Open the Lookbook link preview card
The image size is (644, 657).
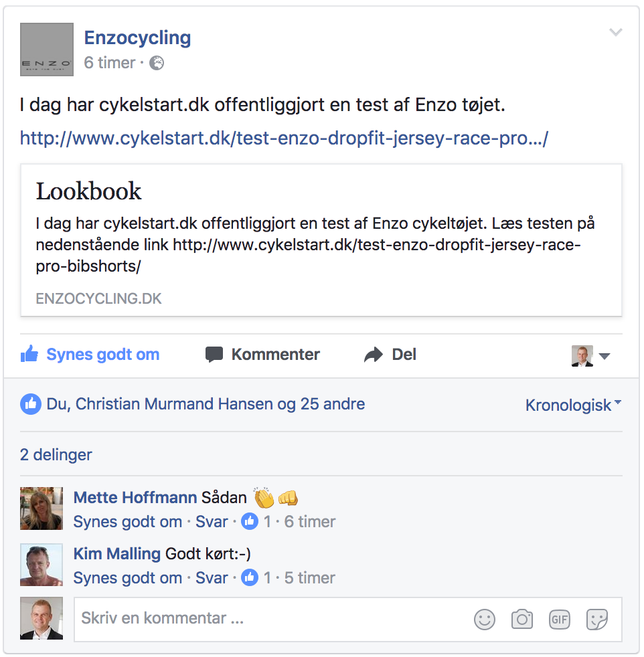321,240
